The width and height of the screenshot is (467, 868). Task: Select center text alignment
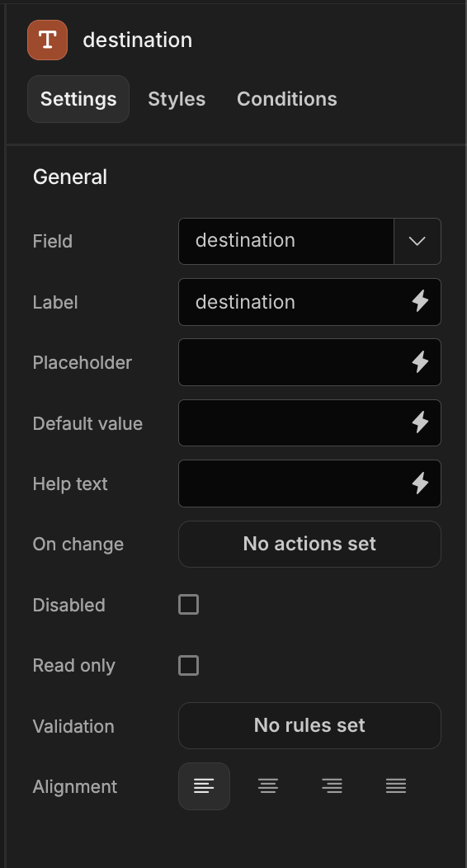point(268,786)
